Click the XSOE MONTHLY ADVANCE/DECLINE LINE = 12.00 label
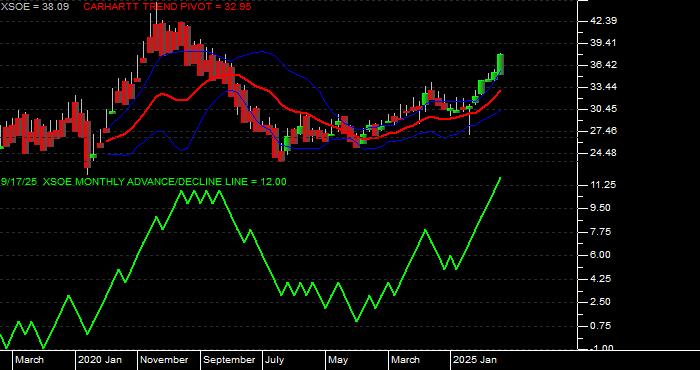Image resolution: width=700 pixels, height=370 pixels. coord(164,182)
